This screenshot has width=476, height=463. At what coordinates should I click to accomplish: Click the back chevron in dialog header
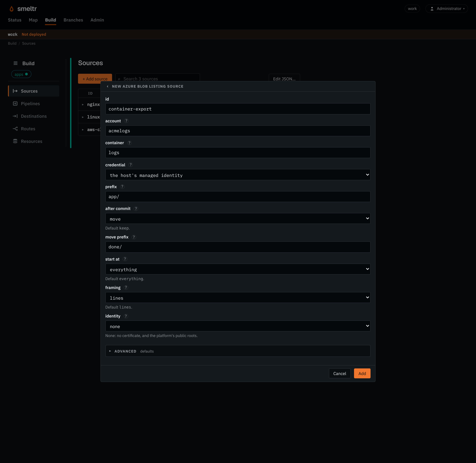[x=107, y=86]
